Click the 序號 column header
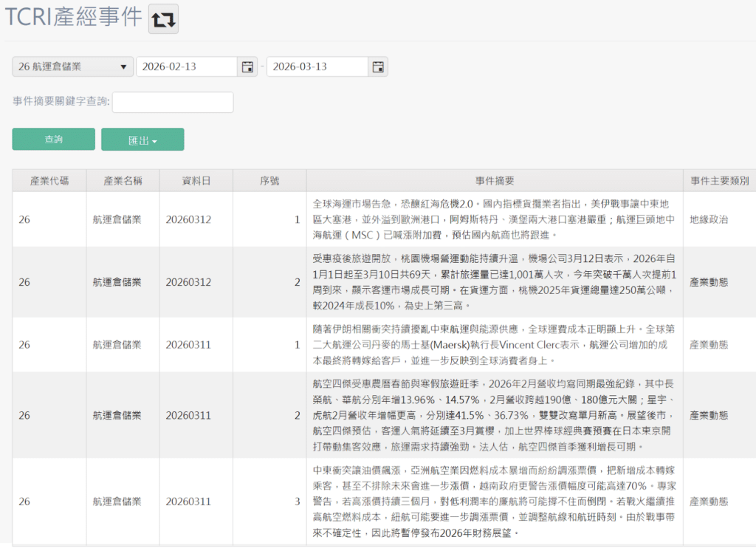756x548 pixels. [269, 180]
